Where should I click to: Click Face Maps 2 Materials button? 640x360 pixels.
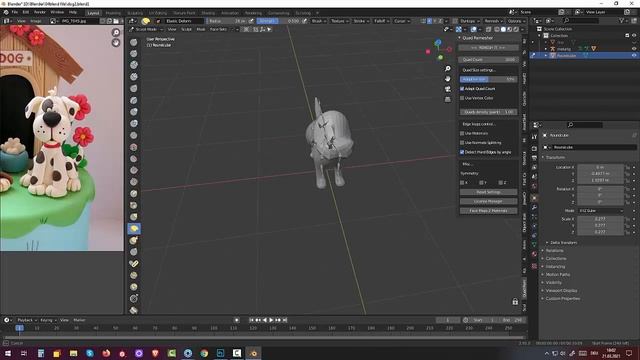(488, 211)
